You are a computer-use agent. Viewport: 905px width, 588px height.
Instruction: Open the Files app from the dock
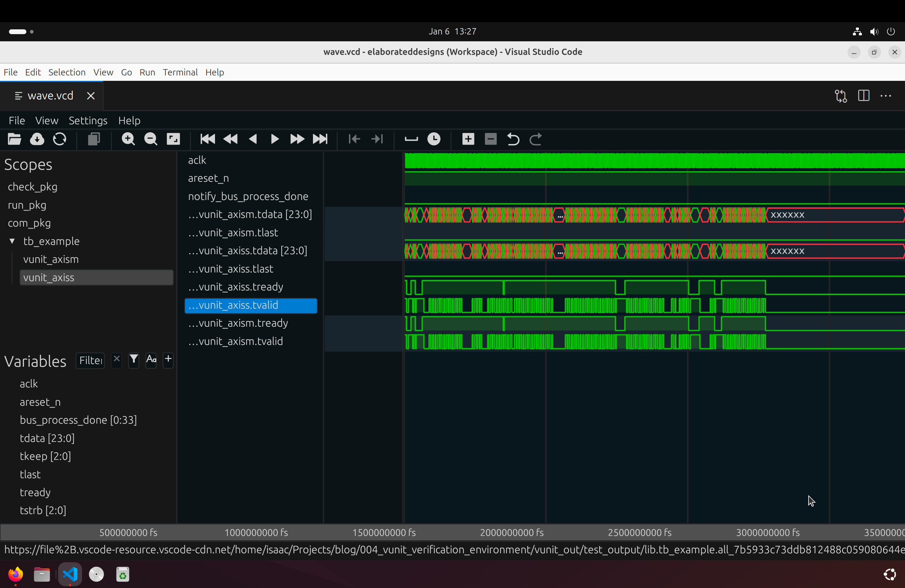pos(42,574)
